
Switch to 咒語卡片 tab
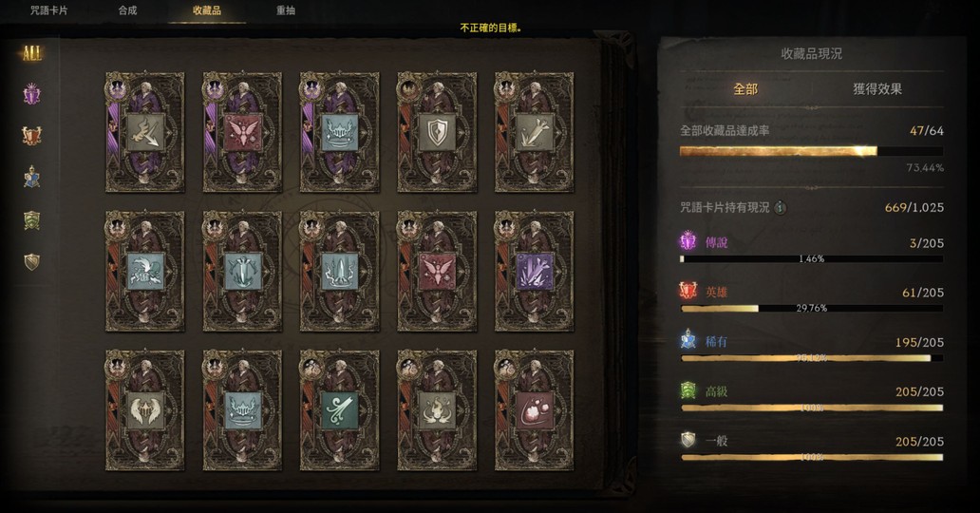click(x=48, y=10)
